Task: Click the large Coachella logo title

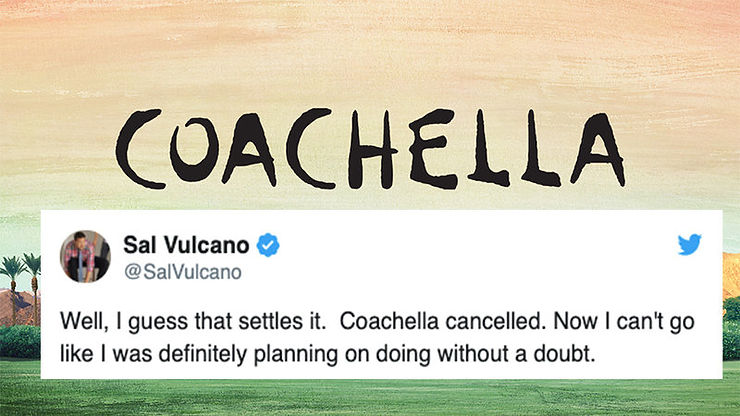Action: [371, 149]
